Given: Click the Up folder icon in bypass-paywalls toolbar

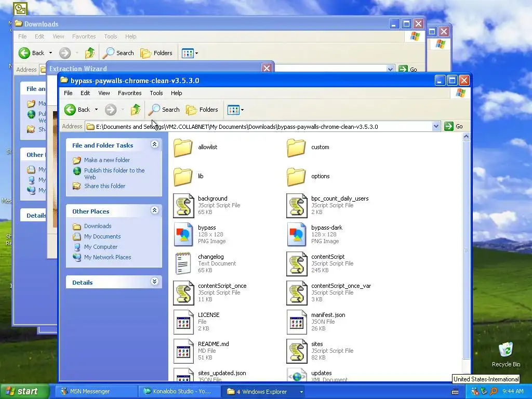Looking at the screenshot, I should (136, 110).
